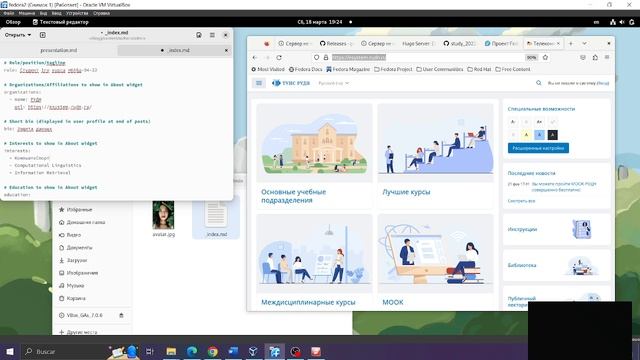Open Windows Start button

pos(10,351)
